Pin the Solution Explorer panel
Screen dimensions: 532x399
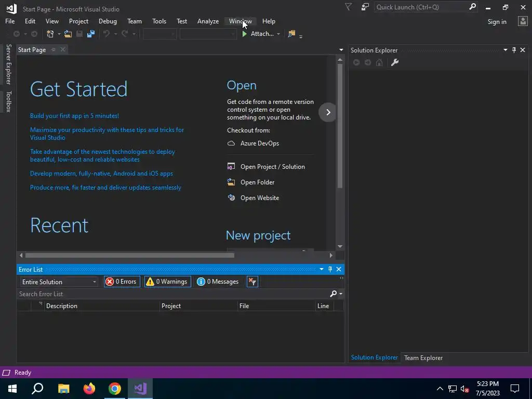[x=514, y=50]
